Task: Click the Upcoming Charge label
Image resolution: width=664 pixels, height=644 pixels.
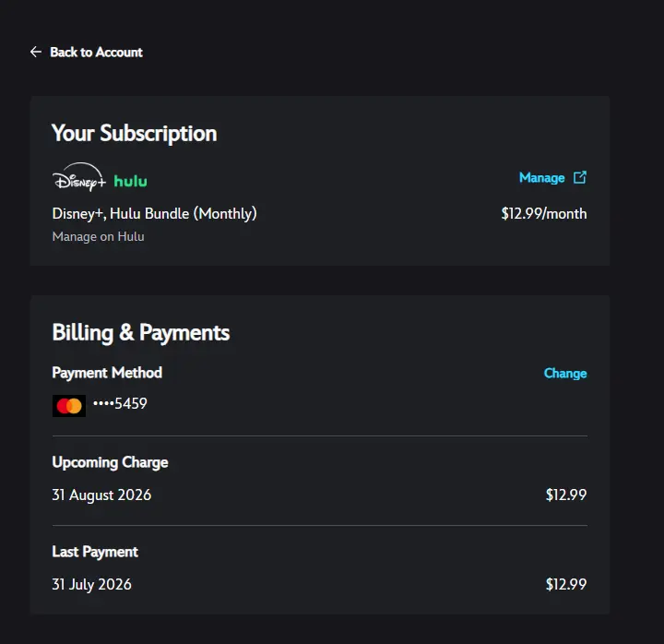Action: pyautogui.click(x=110, y=462)
